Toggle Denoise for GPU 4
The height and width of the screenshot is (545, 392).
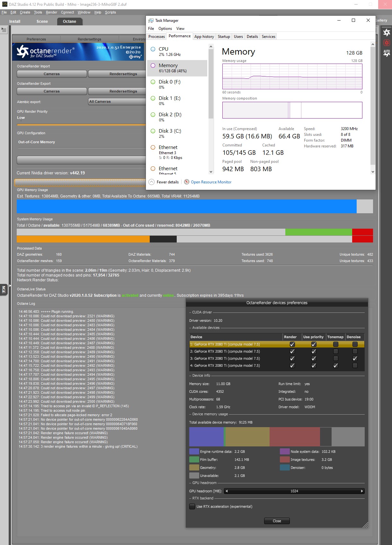[x=355, y=365]
